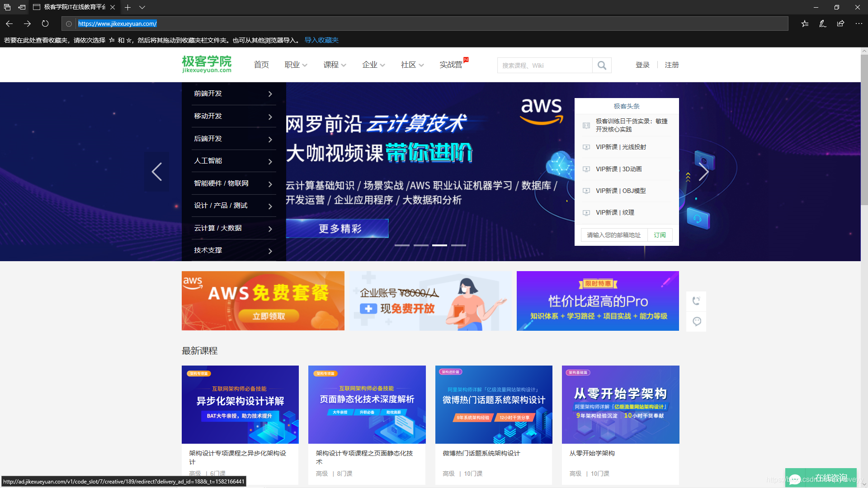Click the video icon beside VIP新课 3D动画
Viewport: 868px width, 488px height.
click(x=586, y=169)
